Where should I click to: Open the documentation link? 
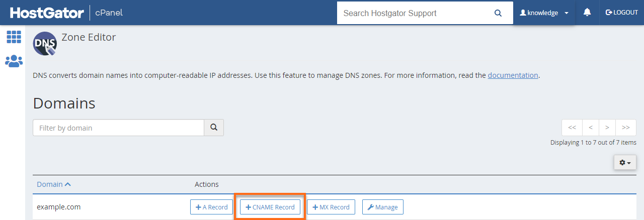(x=513, y=75)
